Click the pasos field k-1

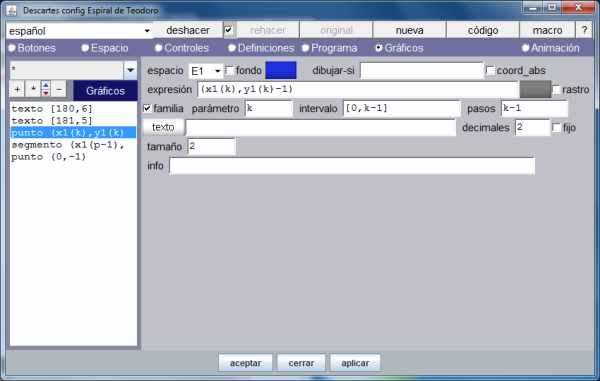(x=534, y=108)
